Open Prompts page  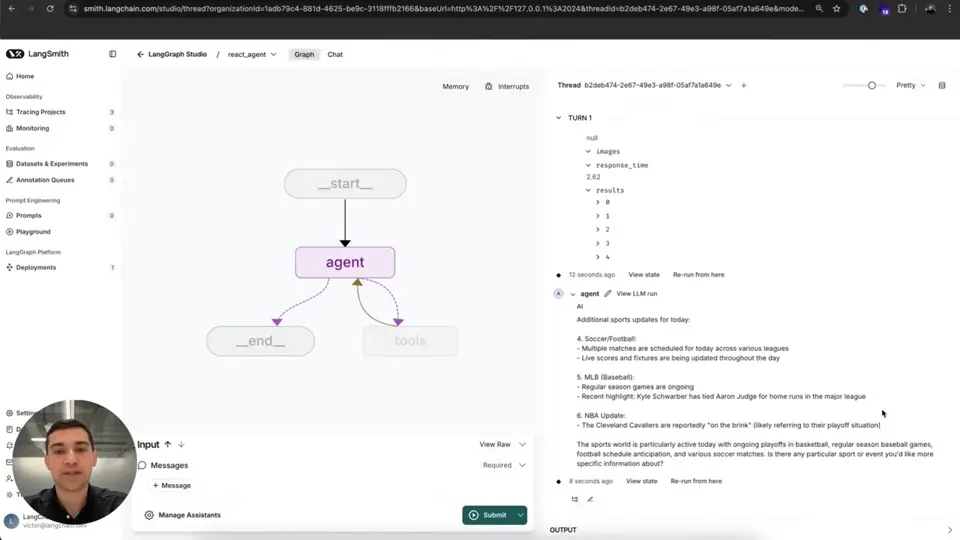coord(29,216)
